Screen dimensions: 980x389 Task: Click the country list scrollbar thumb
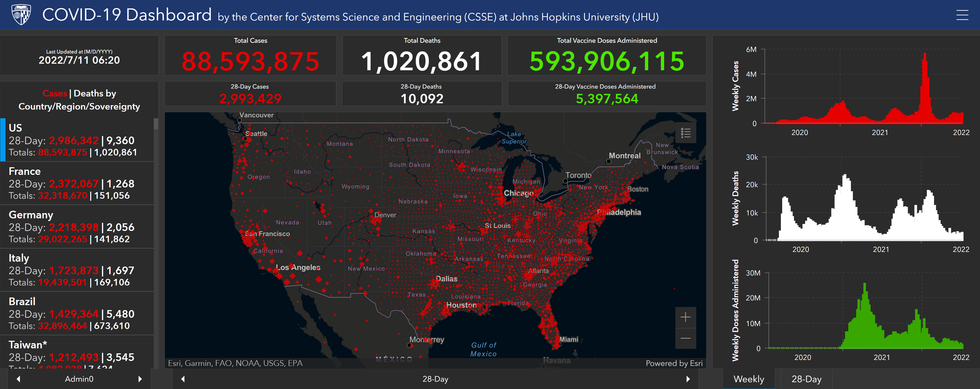point(156,124)
